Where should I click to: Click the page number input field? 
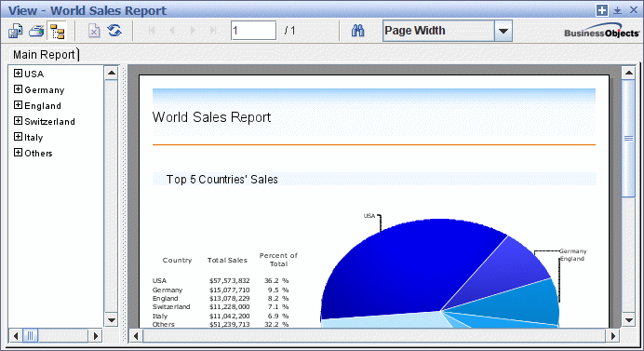point(253,31)
